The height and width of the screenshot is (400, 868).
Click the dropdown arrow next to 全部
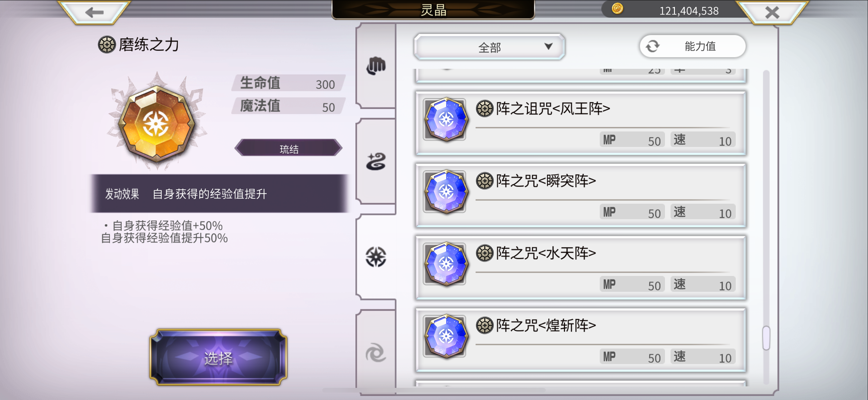549,46
